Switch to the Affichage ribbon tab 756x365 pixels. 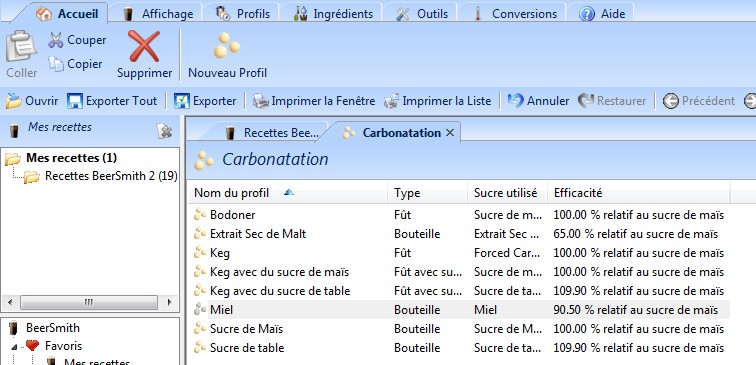pyautogui.click(x=158, y=14)
